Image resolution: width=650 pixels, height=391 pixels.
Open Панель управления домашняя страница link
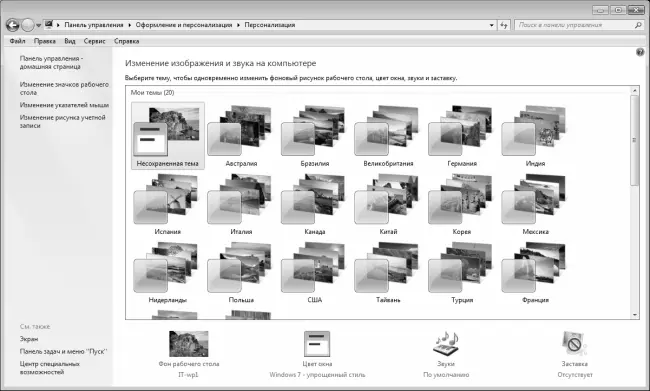(x=51, y=63)
